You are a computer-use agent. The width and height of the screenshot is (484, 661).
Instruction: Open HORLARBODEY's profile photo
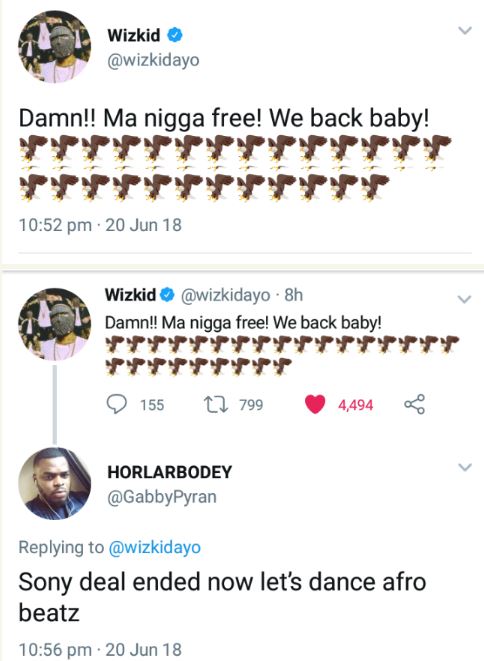tap(54, 483)
